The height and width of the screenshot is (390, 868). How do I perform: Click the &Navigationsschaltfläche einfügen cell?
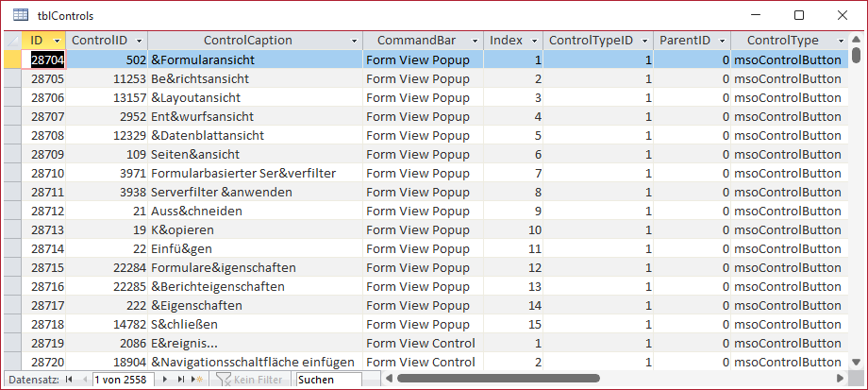pos(255,363)
